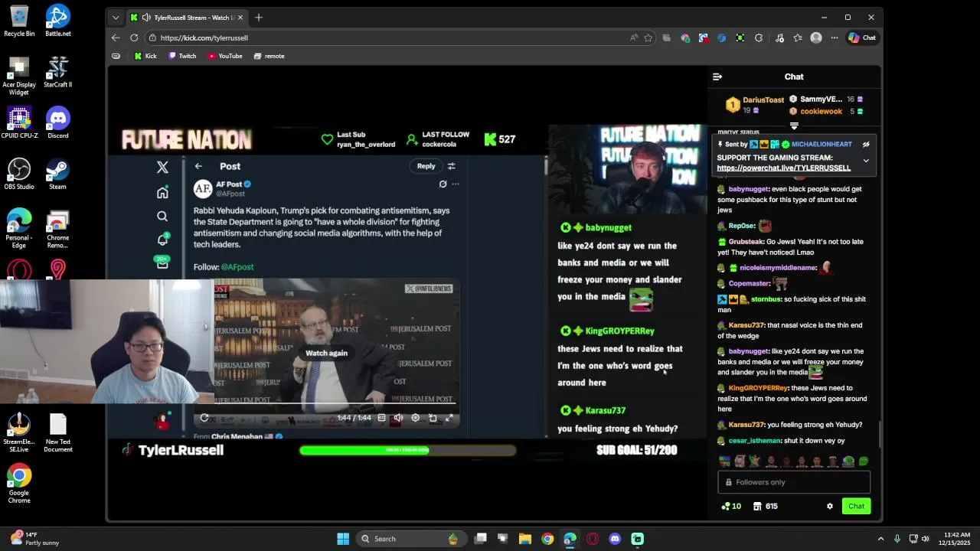Image resolution: width=980 pixels, height=551 pixels.
Task: Open X search magnifier icon
Action: (162, 217)
